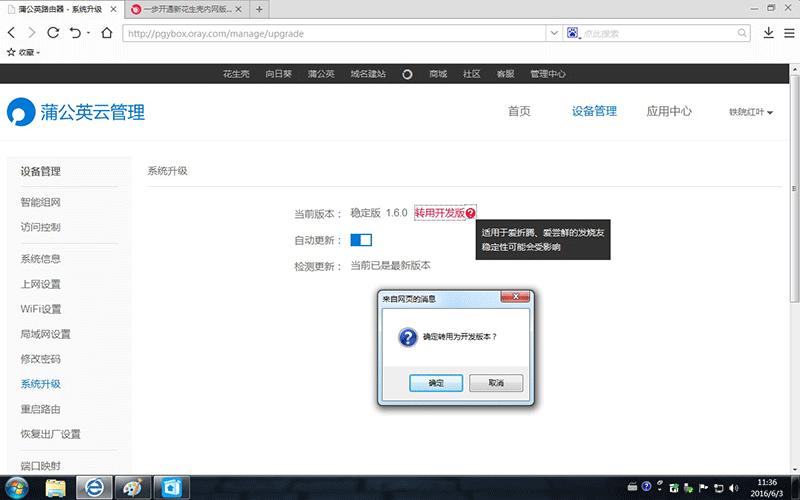Click the browser forward arrow
The height and width of the screenshot is (500, 800).
coord(32,33)
